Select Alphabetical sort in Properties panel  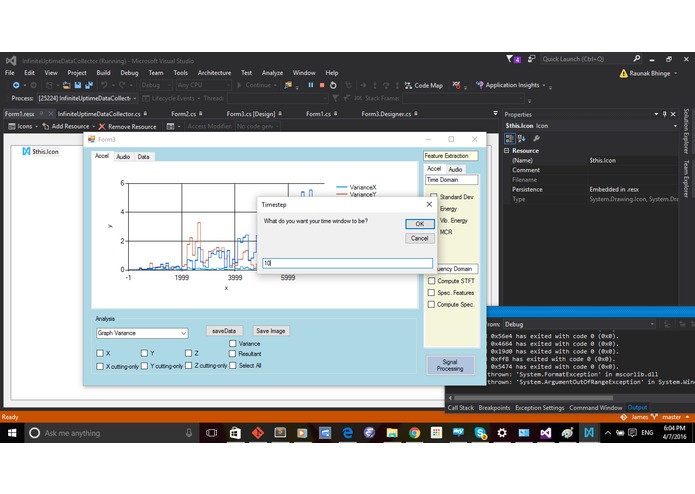point(522,138)
